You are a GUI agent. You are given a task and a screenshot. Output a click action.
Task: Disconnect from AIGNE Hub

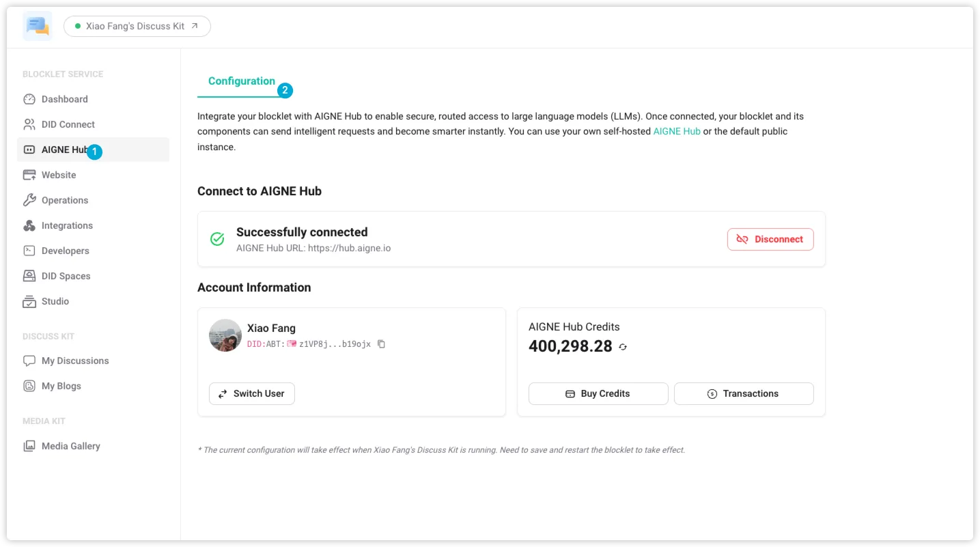coord(770,239)
